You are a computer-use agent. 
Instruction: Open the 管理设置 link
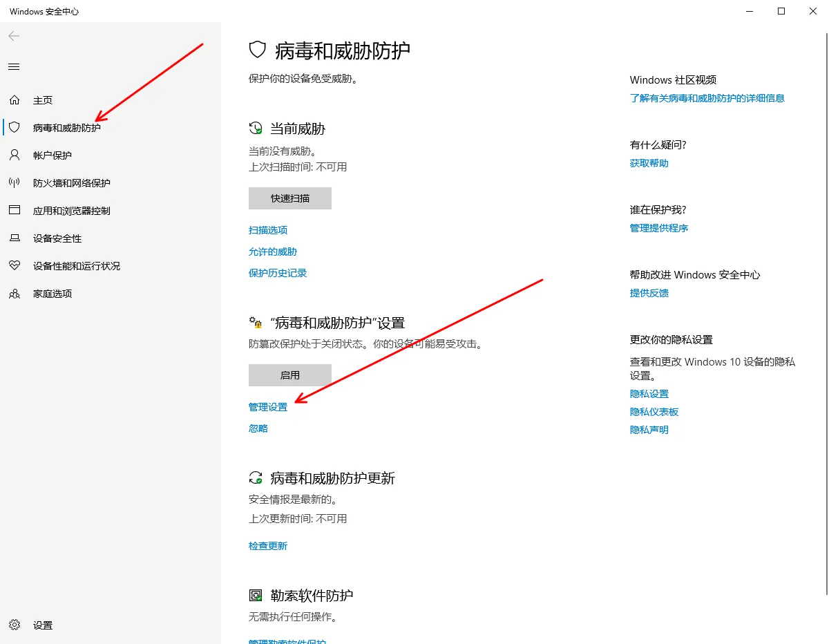[268, 407]
